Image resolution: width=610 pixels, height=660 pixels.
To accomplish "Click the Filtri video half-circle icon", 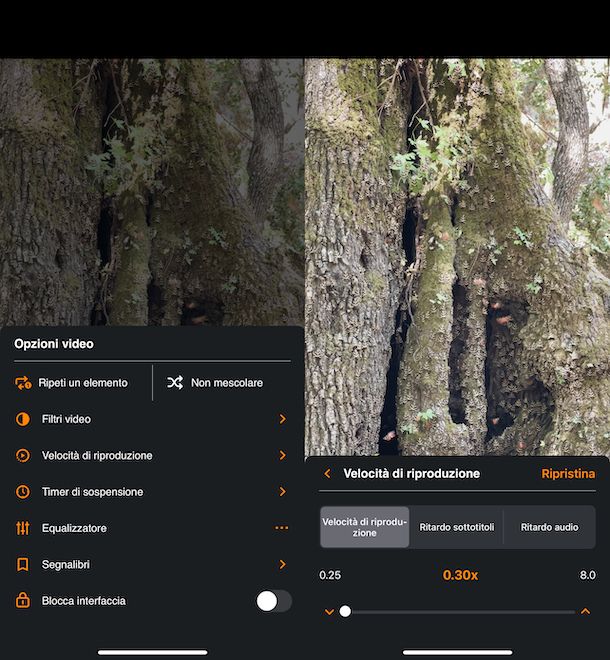I will 23,419.
